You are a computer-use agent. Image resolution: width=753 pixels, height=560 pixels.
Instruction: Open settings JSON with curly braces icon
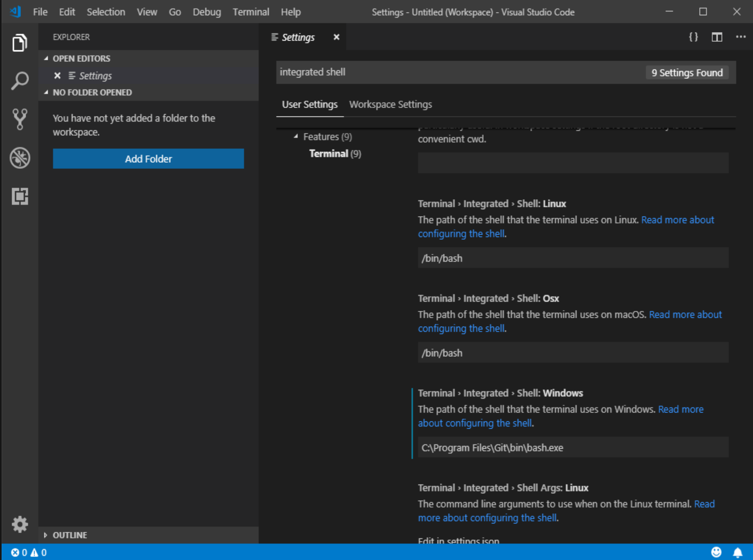[x=693, y=37]
